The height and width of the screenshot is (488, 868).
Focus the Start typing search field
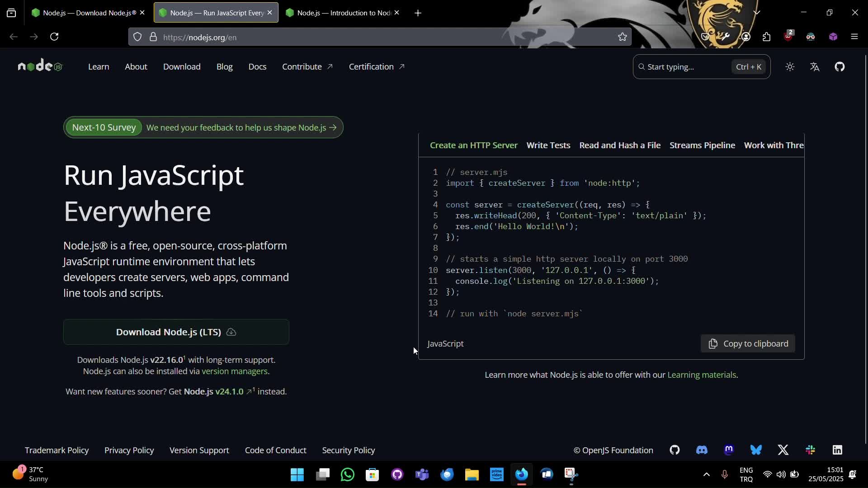(x=702, y=67)
